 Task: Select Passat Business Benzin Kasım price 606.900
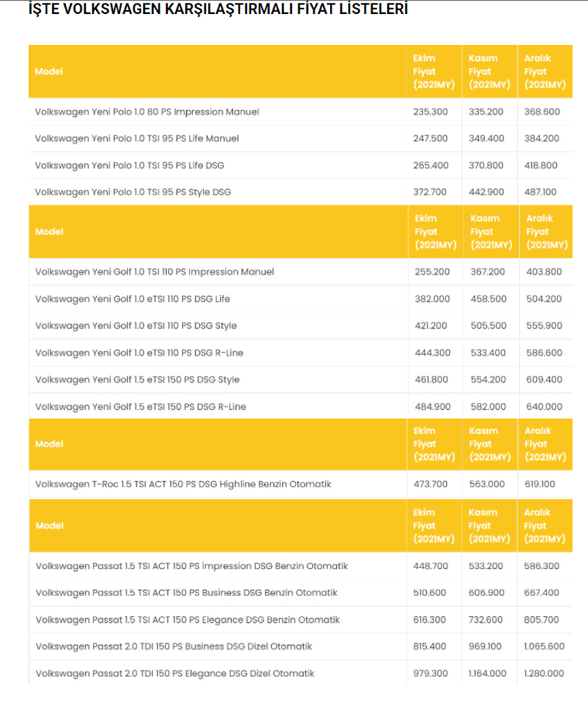486,592
